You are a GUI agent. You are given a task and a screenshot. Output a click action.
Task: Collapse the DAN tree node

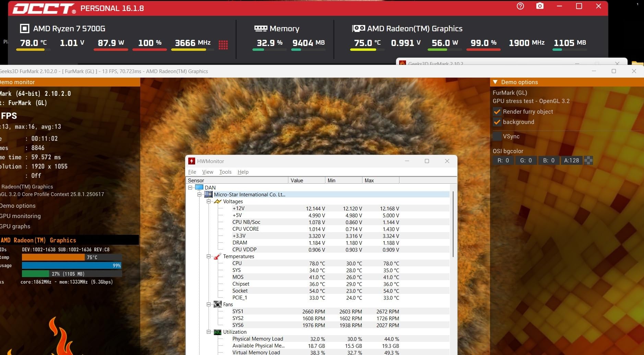[x=190, y=187]
